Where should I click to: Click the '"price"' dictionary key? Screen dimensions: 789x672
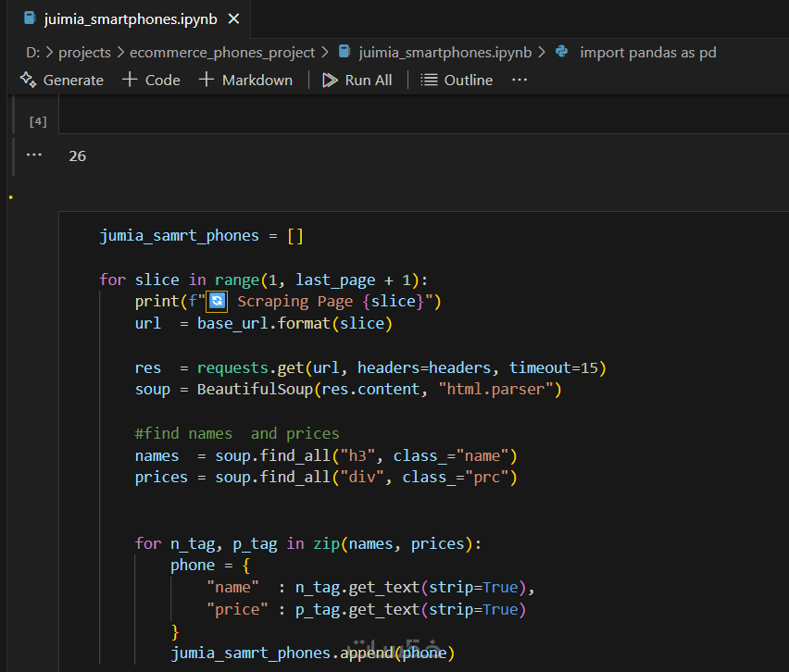(x=237, y=610)
